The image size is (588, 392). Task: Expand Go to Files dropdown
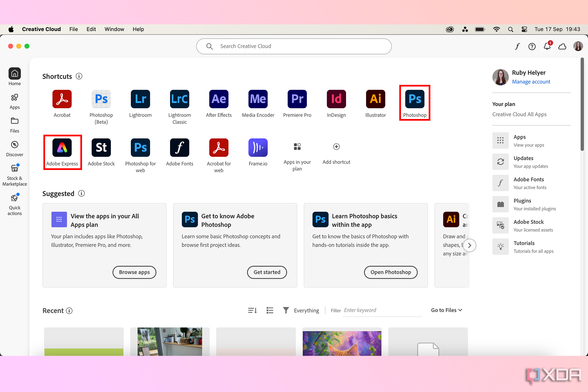tap(447, 310)
